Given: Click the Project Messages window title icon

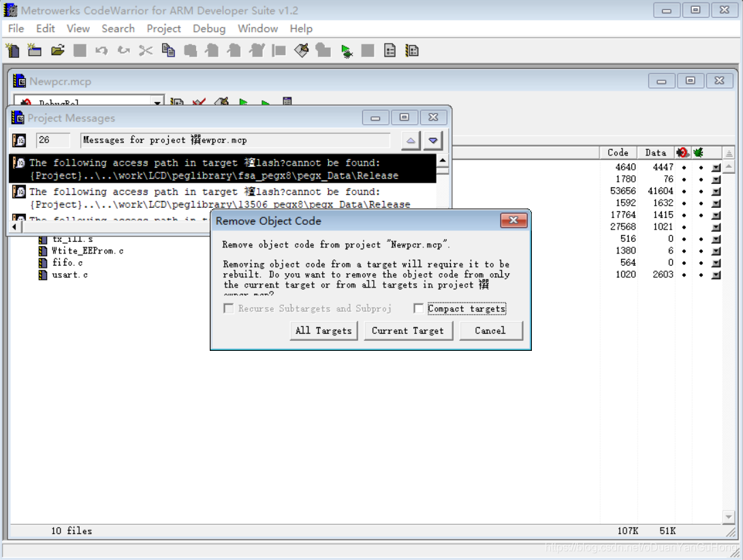Looking at the screenshot, I should point(18,118).
